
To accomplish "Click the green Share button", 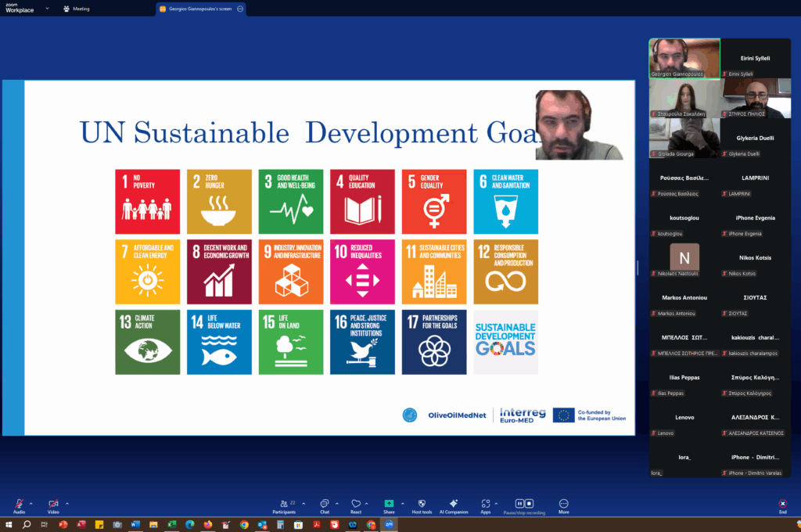I will tap(389, 504).
